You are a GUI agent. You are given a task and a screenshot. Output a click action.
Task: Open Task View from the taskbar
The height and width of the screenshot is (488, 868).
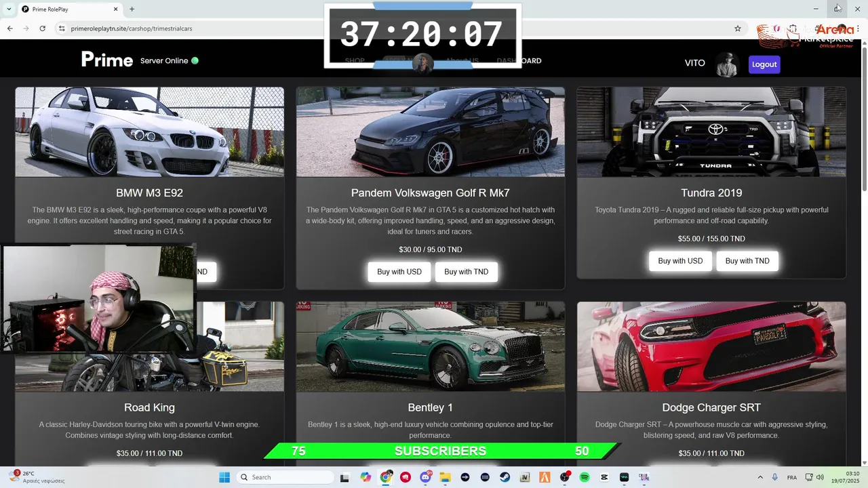coord(344,477)
